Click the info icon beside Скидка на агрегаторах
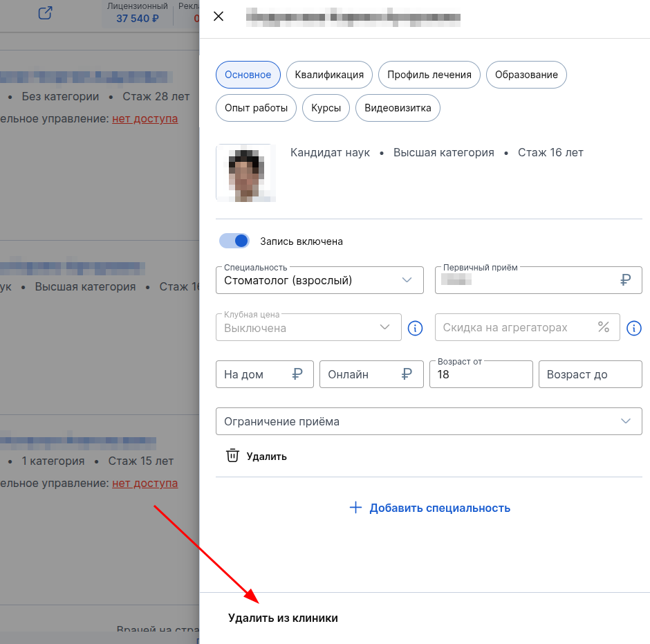This screenshot has height=644, width=650. click(x=633, y=328)
